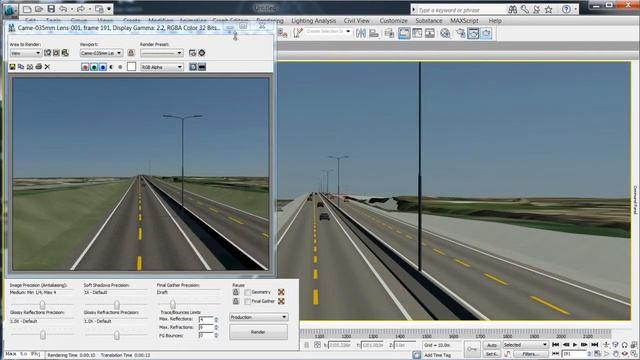Click Glossy Reflections Precision slider handle
This screenshot has width=640, height=360.
[x=43, y=335]
